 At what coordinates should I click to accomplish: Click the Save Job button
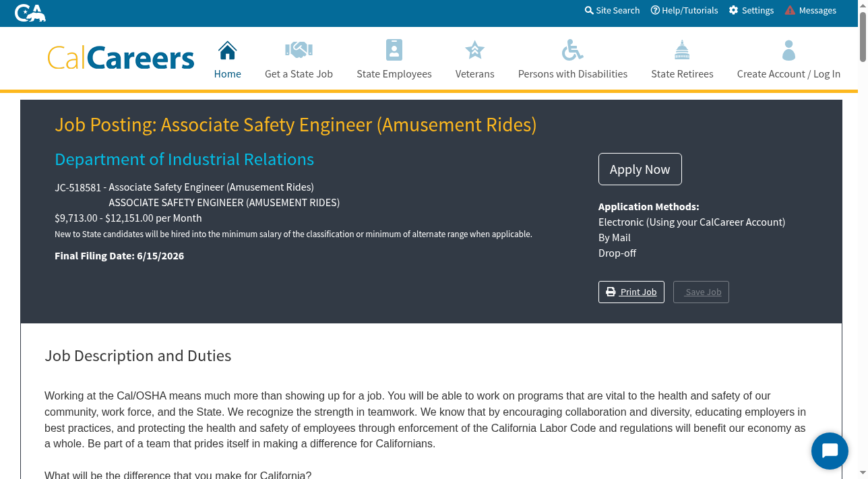(x=701, y=292)
